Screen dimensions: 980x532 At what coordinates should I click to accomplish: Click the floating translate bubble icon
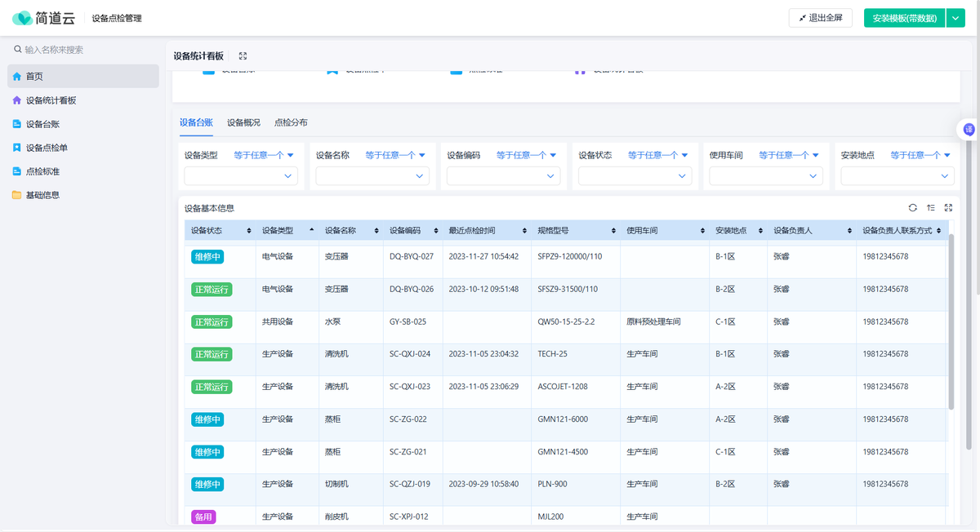pos(969,129)
